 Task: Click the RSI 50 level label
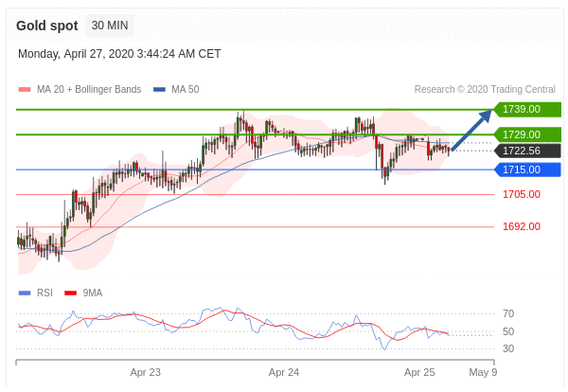point(508,331)
